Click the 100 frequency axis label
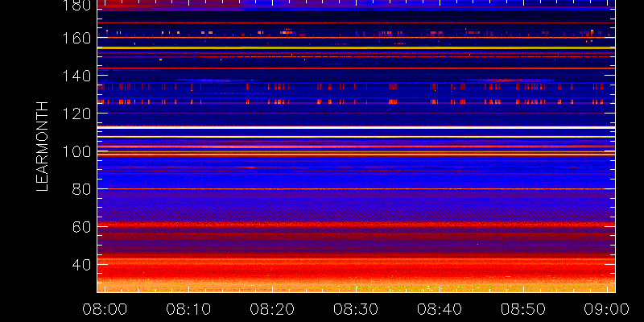 (x=76, y=151)
